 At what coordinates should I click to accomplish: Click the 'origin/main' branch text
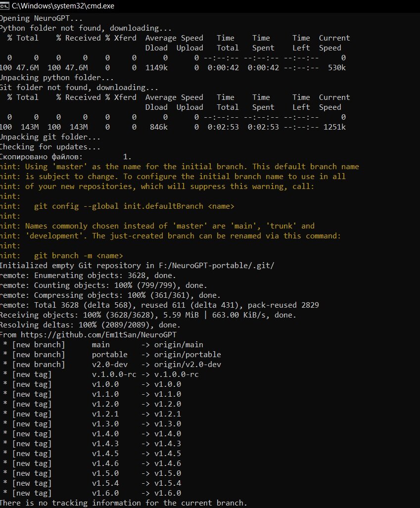point(179,345)
